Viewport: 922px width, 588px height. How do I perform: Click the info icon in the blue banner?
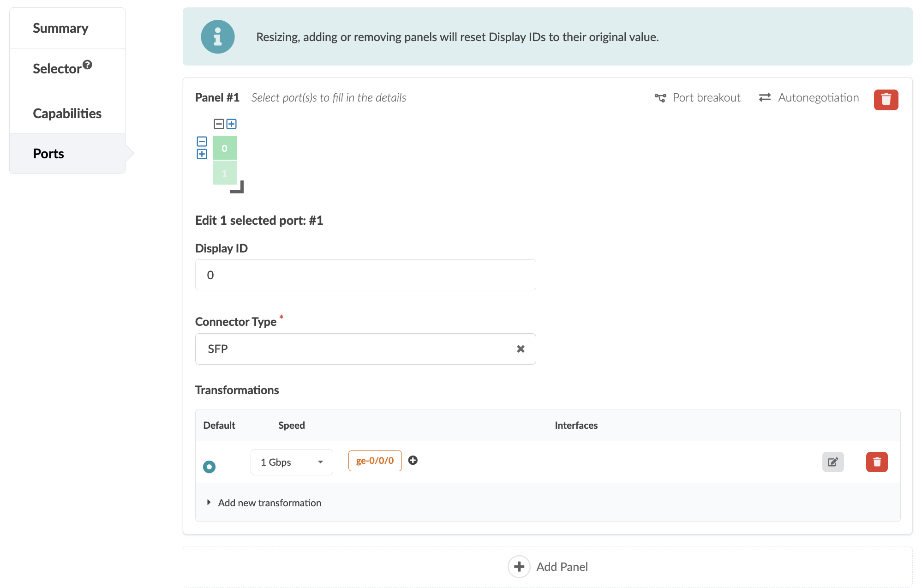[x=218, y=37]
